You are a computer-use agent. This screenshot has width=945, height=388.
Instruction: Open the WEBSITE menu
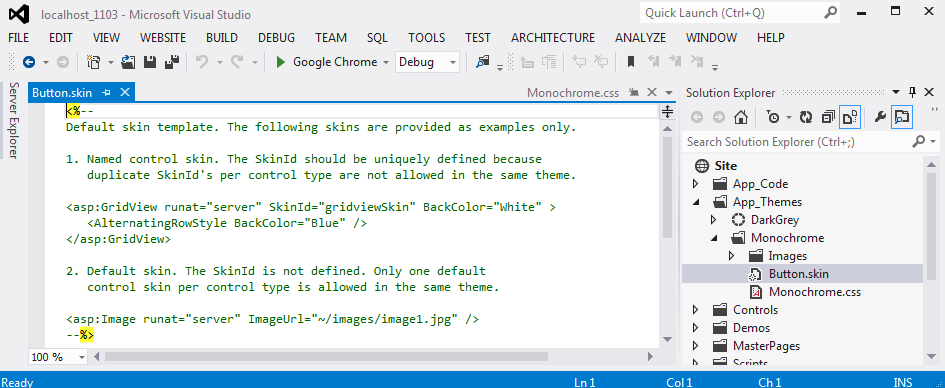[x=163, y=37]
